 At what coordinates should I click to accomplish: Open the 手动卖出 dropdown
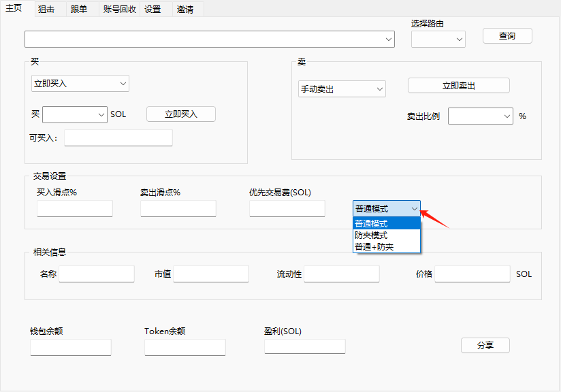click(342, 88)
